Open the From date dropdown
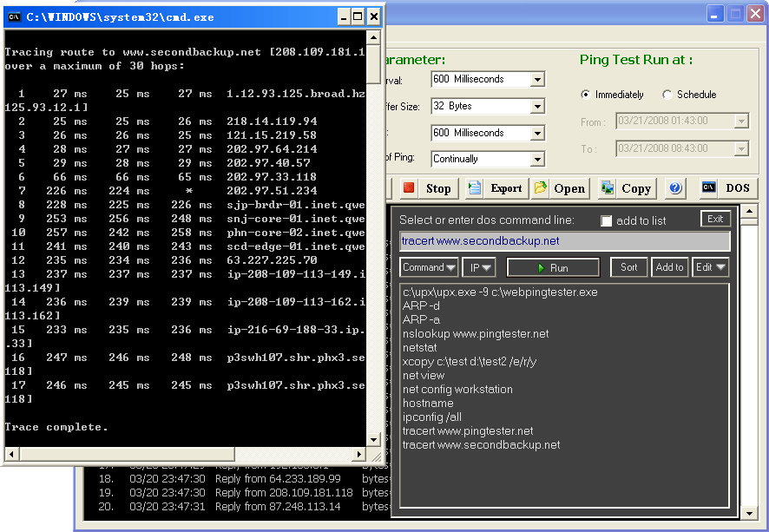This screenshot has width=769, height=532. point(741,121)
